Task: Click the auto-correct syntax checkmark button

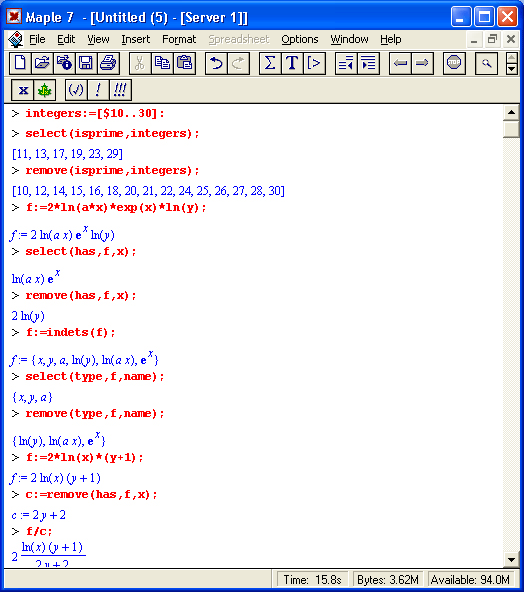Action: [76, 90]
